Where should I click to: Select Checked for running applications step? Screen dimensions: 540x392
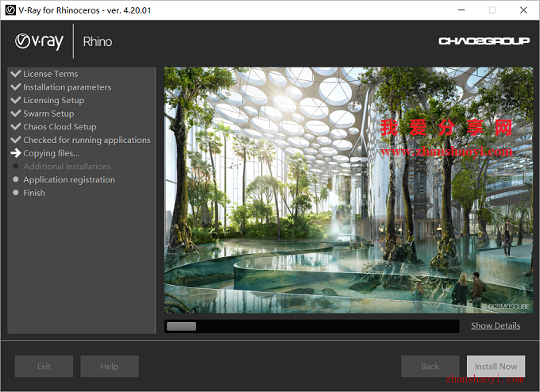point(87,140)
